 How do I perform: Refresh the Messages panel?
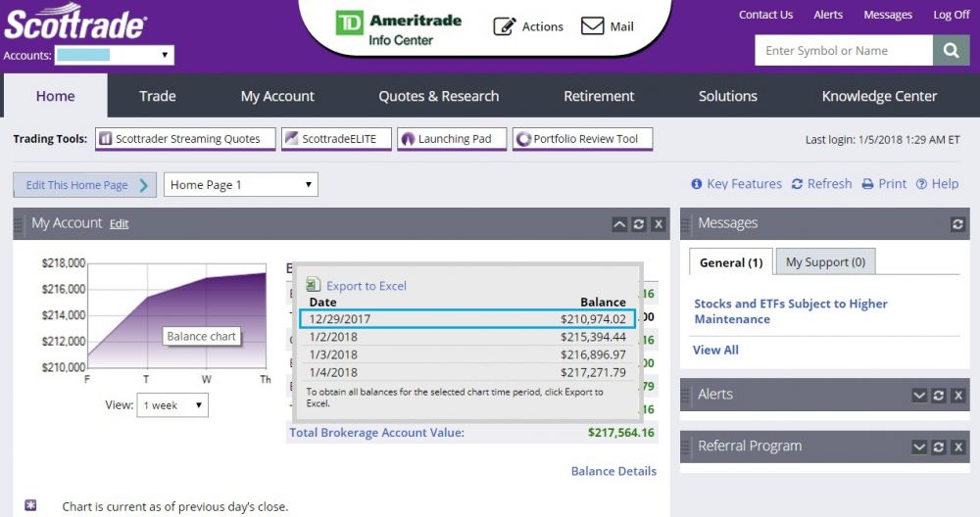coord(957,224)
